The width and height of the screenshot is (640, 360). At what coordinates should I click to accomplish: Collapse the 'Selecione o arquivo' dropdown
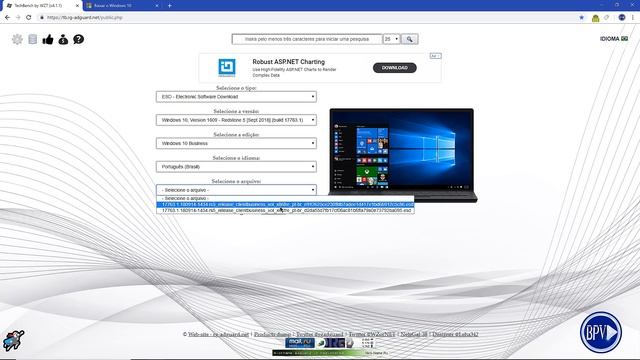pyautogui.click(x=236, y=190)
